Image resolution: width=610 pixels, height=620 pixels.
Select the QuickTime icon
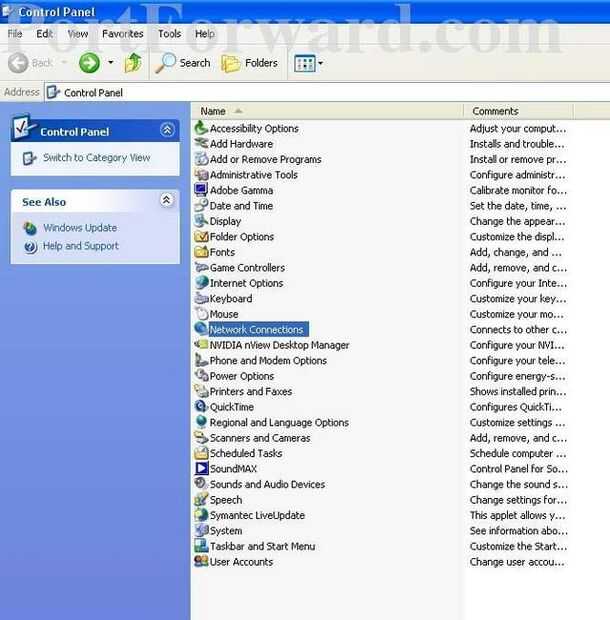201,406
